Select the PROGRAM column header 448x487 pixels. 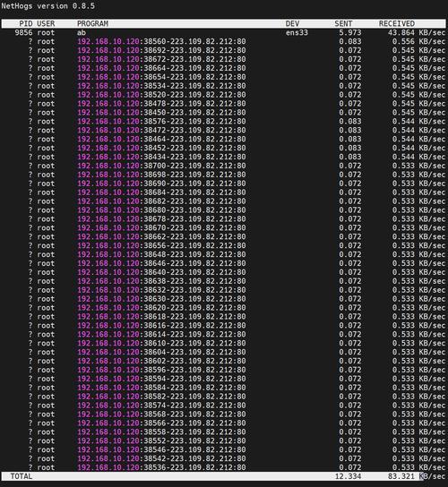(x=92, y=23)
